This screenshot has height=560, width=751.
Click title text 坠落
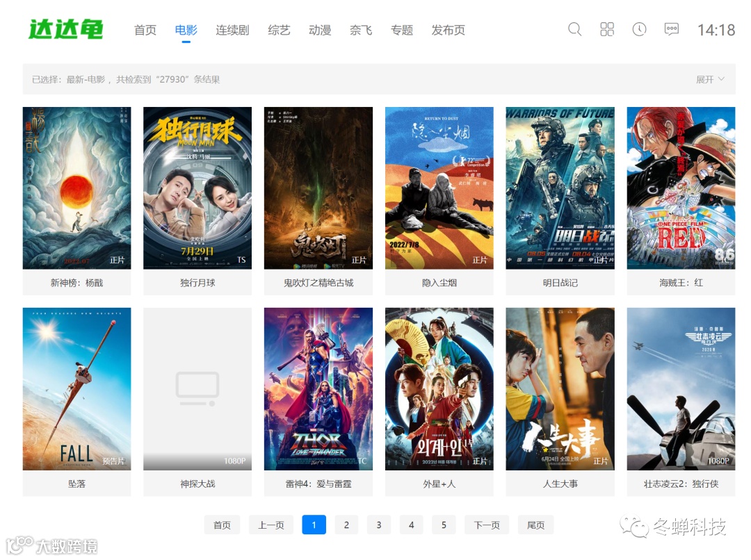coord(76,484)
